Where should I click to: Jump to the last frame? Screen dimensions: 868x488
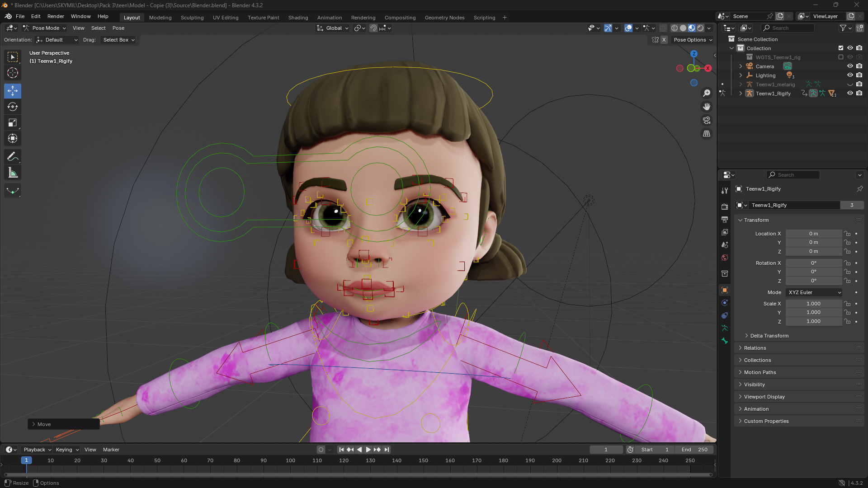pos(387,450)
